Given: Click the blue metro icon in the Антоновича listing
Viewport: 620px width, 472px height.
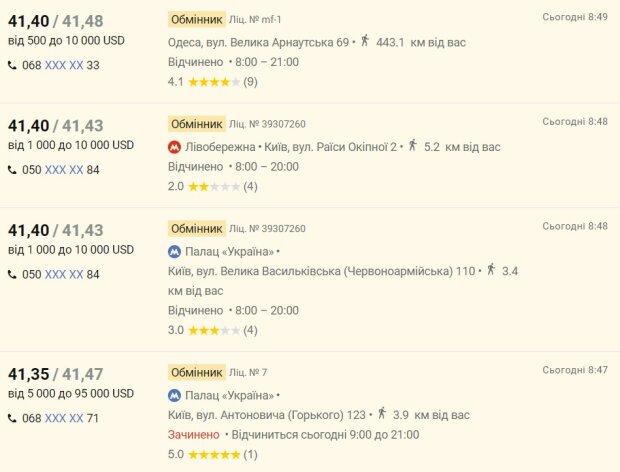Looking at the screenshot, I should pyautogui.click(x=174, y=396).
